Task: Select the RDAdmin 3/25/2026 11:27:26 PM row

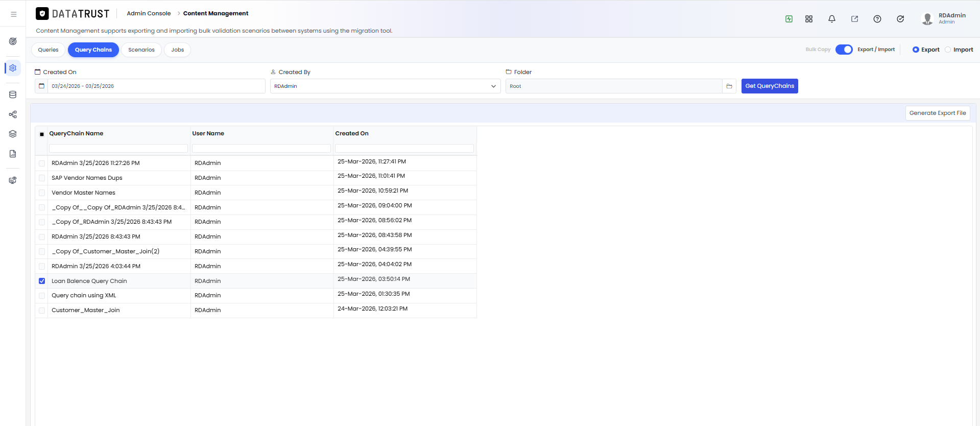Action: tap(256, 163)
